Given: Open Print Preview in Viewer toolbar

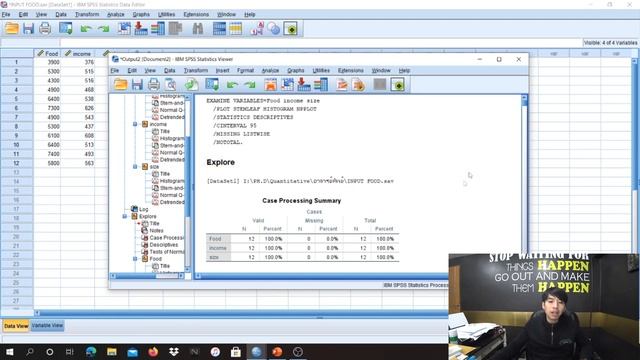Looking at the screenshot, I should pyautogui.click(x=170, y=84).
